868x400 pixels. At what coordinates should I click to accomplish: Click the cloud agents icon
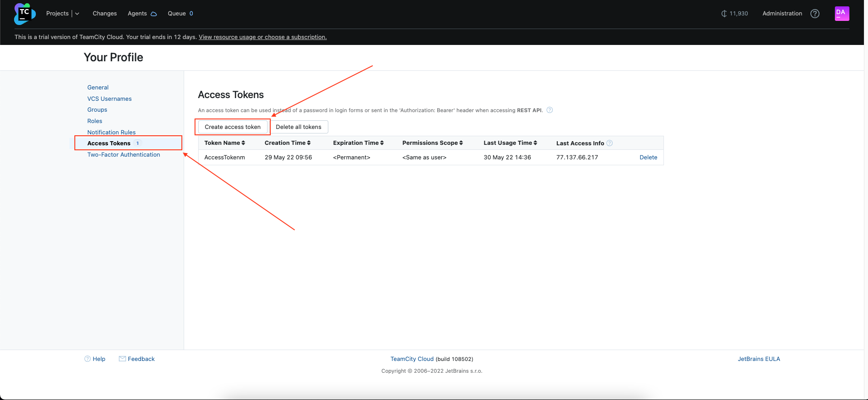(x=154, y=14)
